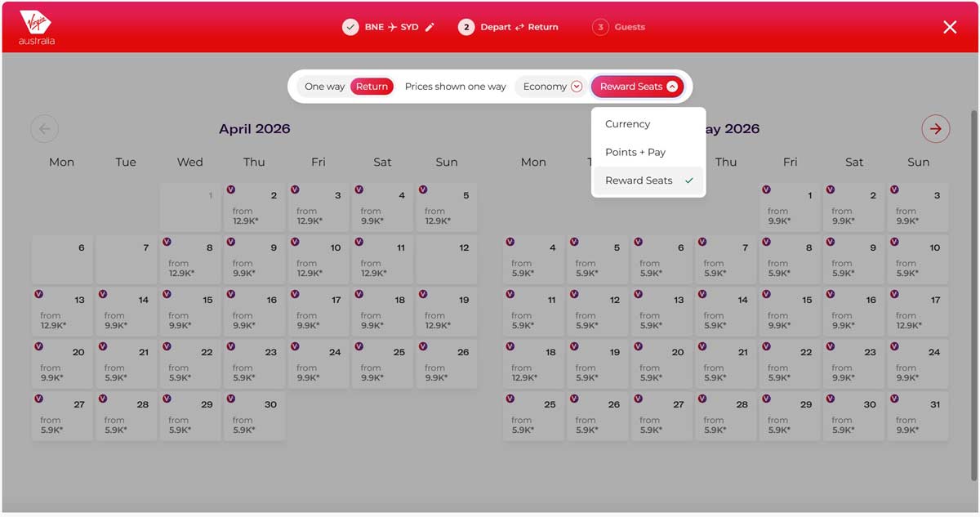Click the Velocity icon on April 2
980x517 pixels.
[x=231, y=189]
